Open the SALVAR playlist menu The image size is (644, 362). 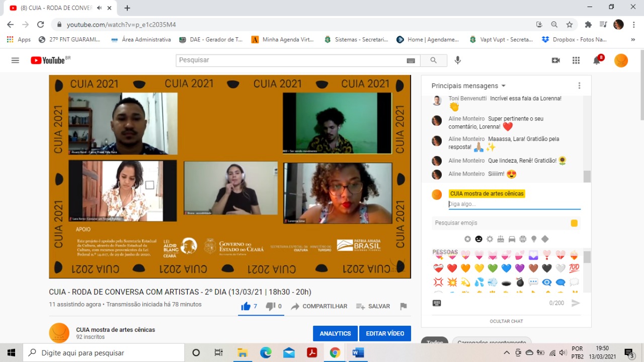click(373, 306)
